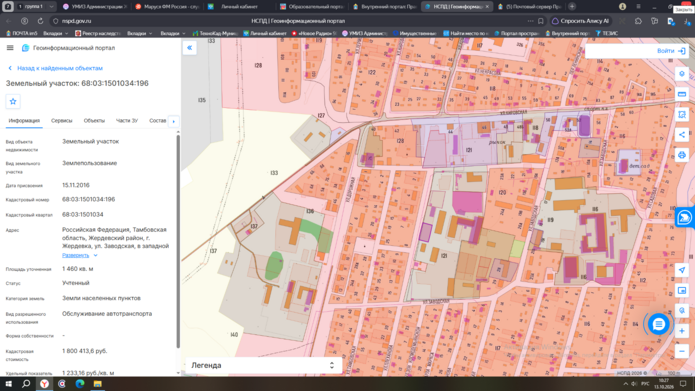
Task: Open the measure ruler tool on the map toolbar
Action: click(682, 94)
